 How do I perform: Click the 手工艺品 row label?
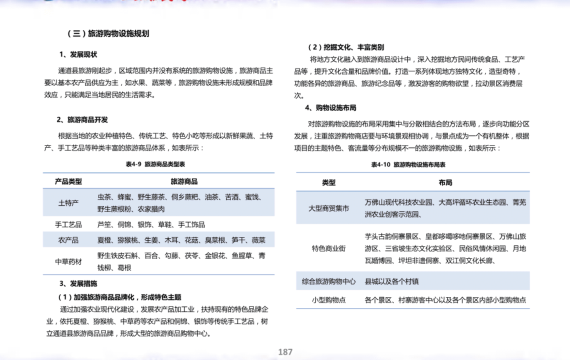pos(68,224)
